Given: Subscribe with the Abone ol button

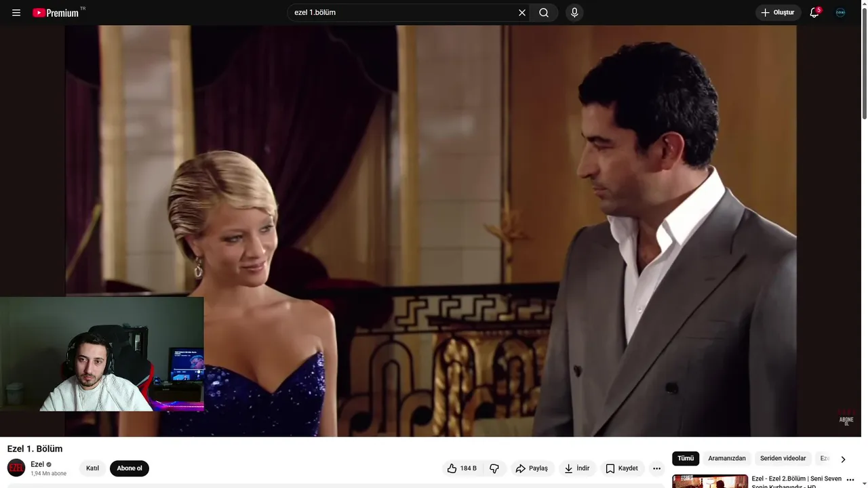Looking at the screenshot, I should (130, 468).
